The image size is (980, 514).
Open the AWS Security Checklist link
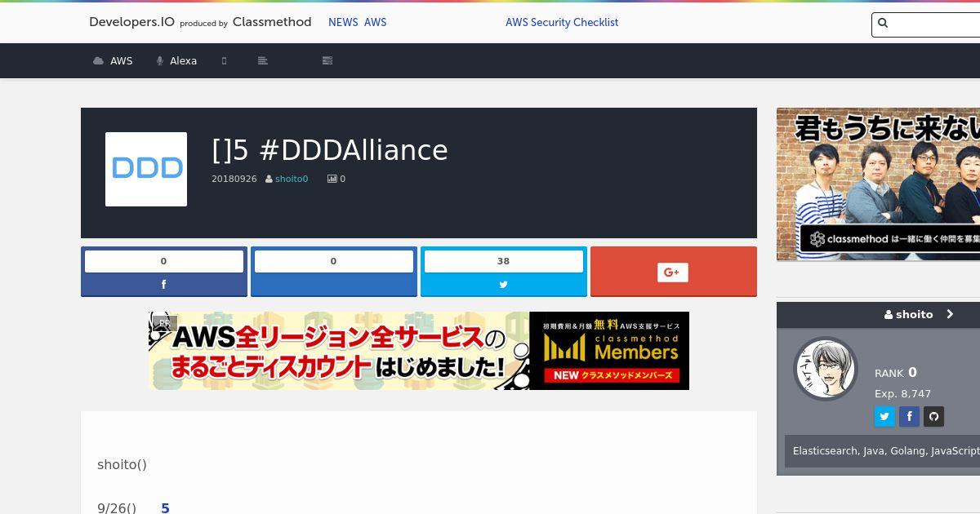(562, 23)
